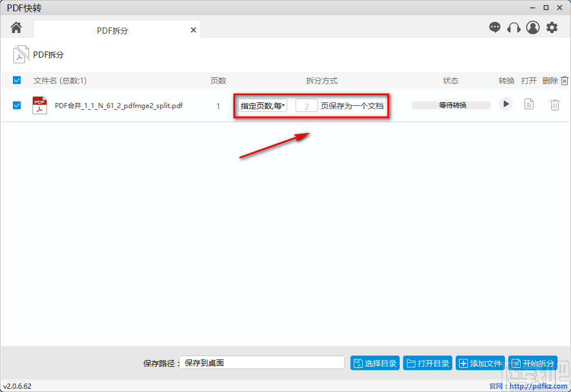Open the converted document icon in the row
This screenshot has height=392, width=571.
528,104
